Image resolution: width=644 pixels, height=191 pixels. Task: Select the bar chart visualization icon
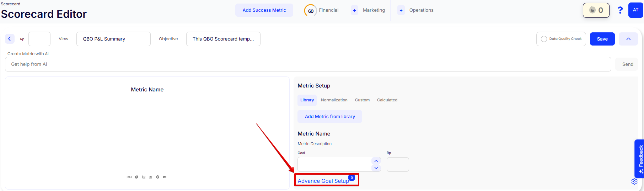(x=144, y=177)
